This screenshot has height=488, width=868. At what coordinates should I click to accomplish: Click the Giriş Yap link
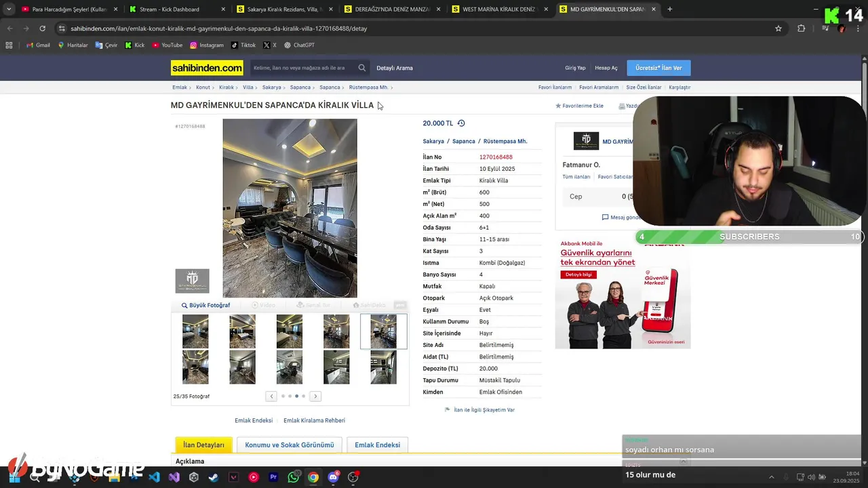[x=575, y=68]
